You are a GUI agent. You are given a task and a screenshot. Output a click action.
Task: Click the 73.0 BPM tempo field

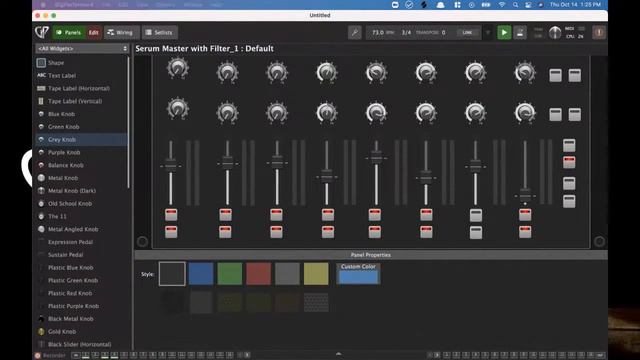point(382,32)
